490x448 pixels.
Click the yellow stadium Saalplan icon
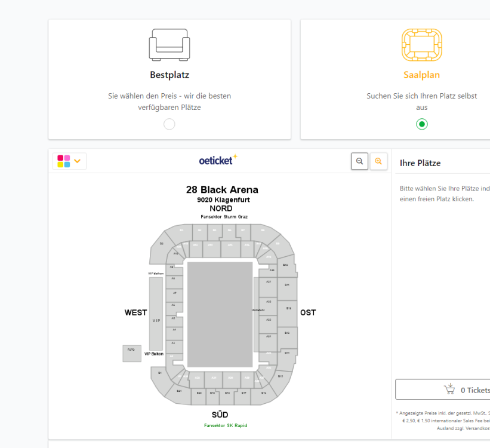click(x=421, y=44)
